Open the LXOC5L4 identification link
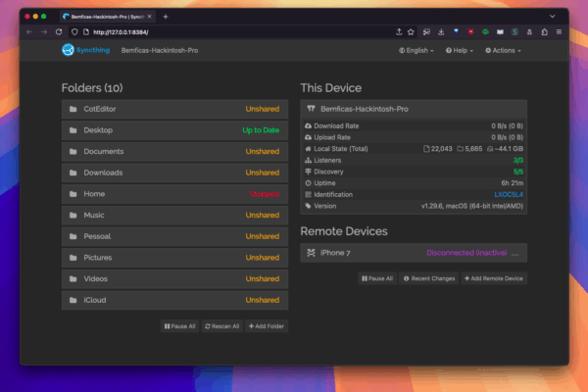Viewport: 588px width, 392px height. click(x=509, y=194)
